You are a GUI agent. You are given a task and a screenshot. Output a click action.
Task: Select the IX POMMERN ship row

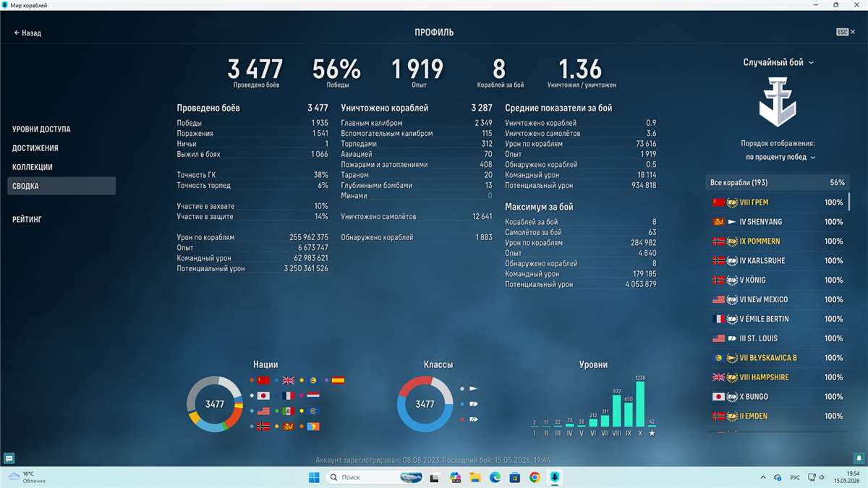click(x=778, y=241)
